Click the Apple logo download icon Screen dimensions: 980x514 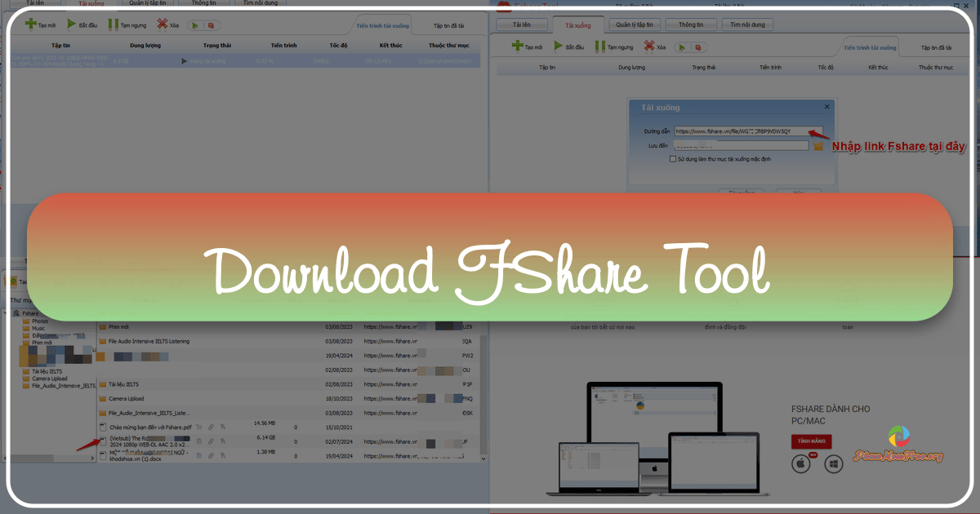click(x=800, y=463)
